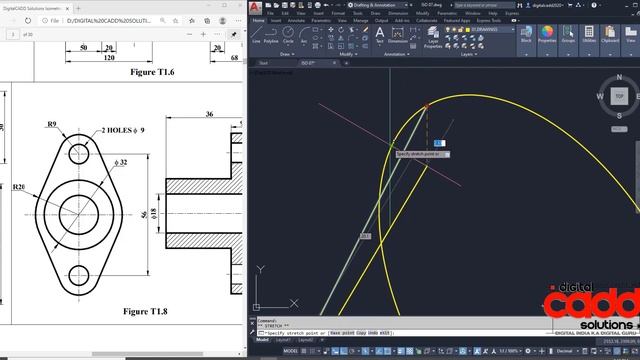Click the Rotate tool in the Modify panel
Image resolution: width=640 pixels, height=360 pixels.
[341, 30]
